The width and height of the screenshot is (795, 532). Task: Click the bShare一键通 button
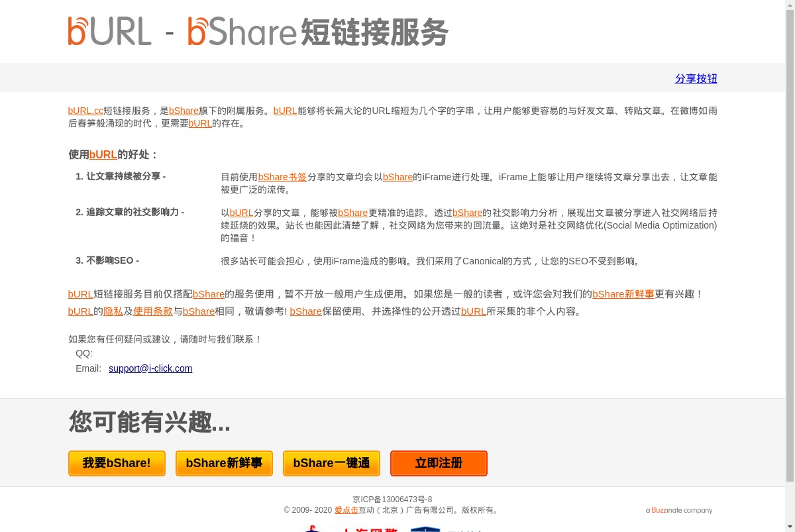coord(331,463)
